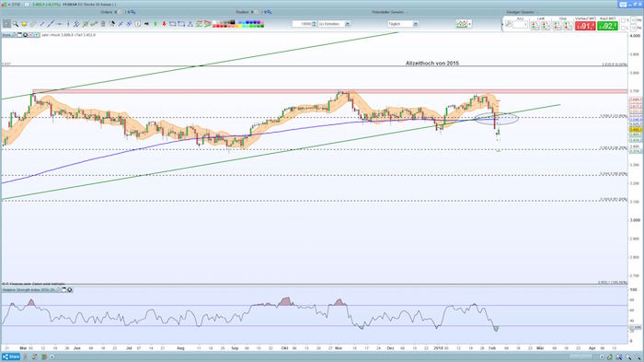Click the Share button
The width and height of the screenshot is (644, 362).
point(11,356)
